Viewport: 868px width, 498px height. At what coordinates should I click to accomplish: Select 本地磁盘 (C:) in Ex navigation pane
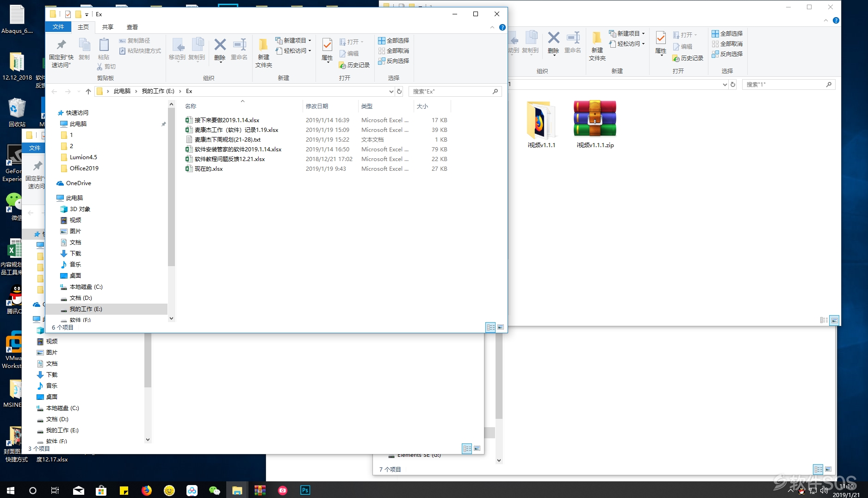86,287
